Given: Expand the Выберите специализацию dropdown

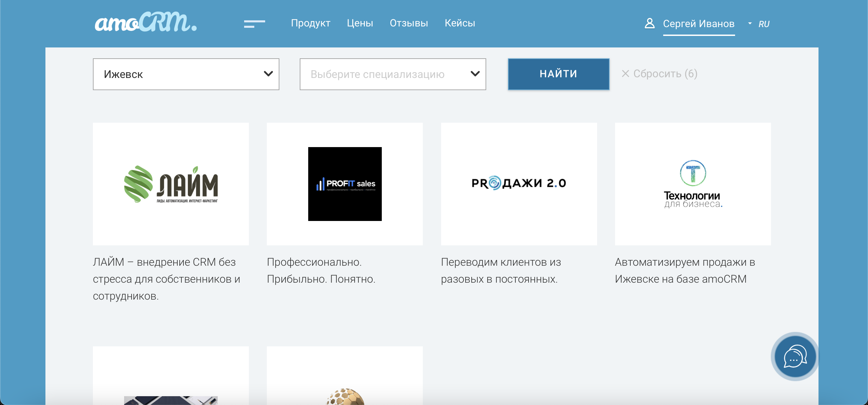Looking at the screenshot, I should click(393, 74).
